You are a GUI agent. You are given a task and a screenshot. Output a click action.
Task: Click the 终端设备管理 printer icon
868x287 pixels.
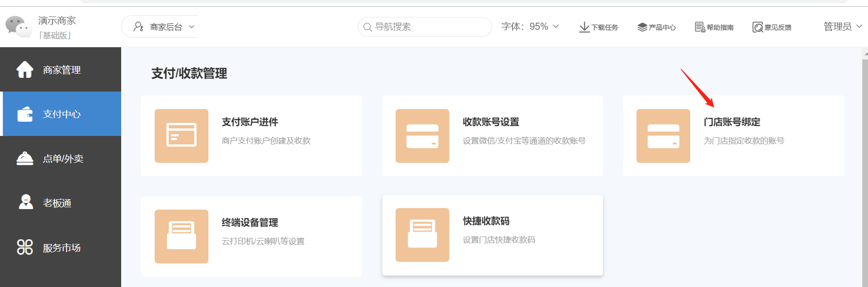tap(182, 236)
